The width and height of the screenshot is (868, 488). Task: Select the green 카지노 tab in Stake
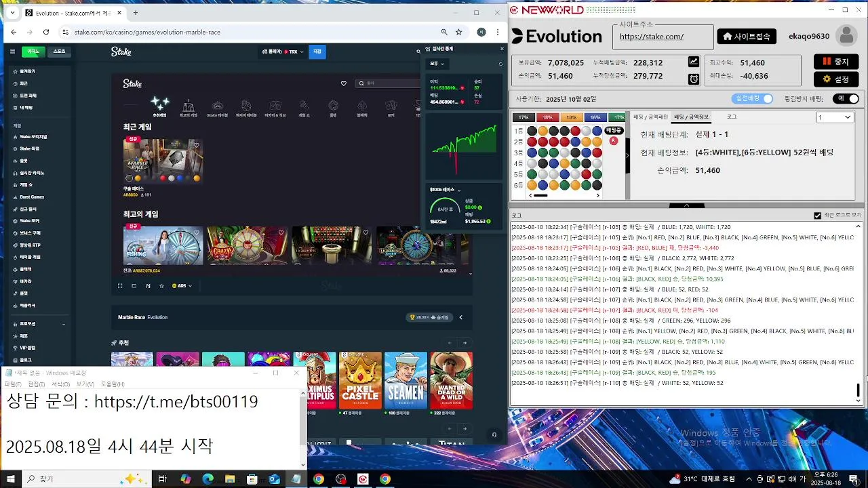(33, 52)
